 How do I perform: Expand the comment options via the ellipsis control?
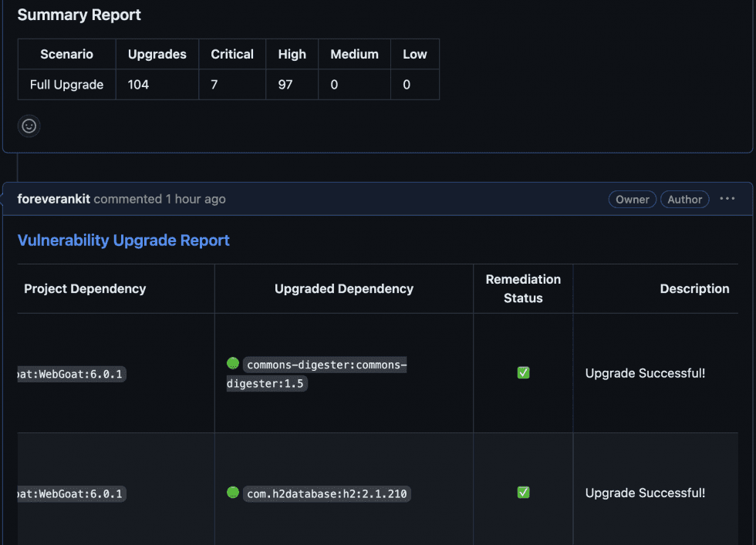coord(727,199)
